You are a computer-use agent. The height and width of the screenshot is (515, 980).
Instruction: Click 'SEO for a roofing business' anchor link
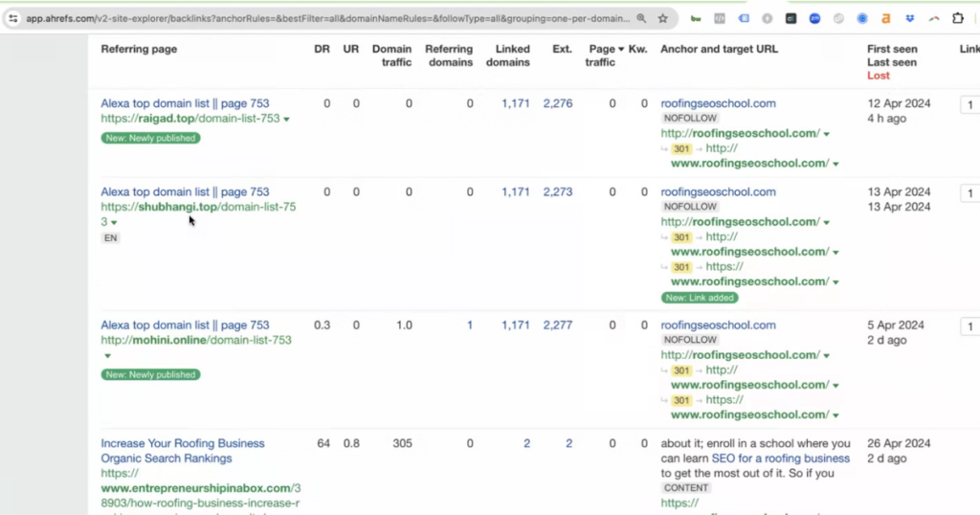click(781, 459)
